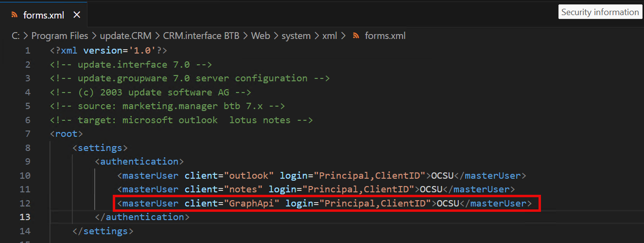Open the 'Program Files' breadcrumb segment
Image resolution: width=644 pixels, height=243 pixels.
pos(60,36)
